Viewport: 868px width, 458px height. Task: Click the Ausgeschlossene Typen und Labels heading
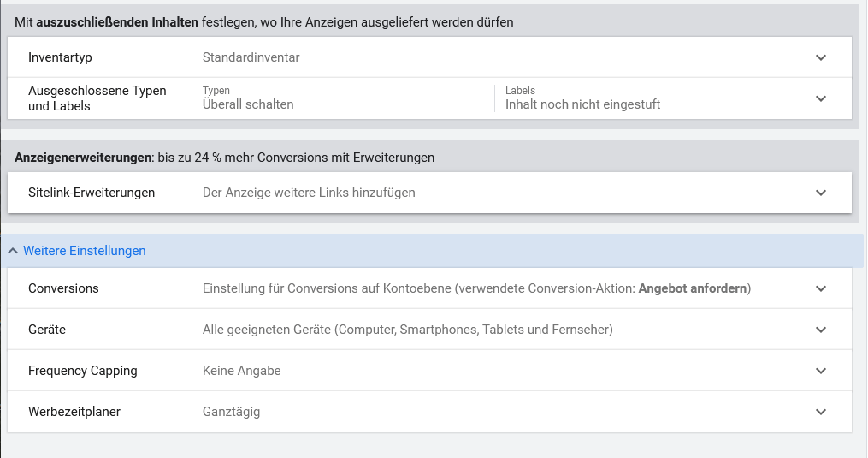(x=97, y=98)
